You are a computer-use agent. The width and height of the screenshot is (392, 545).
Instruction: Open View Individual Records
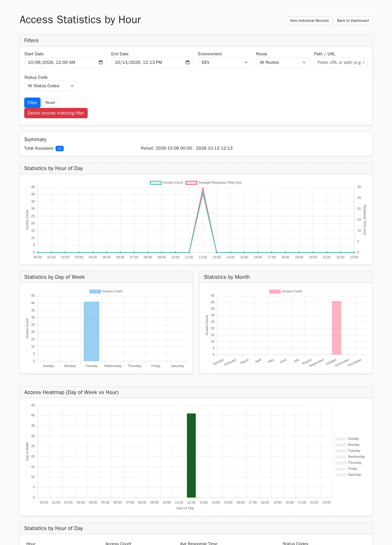[309, 21]
